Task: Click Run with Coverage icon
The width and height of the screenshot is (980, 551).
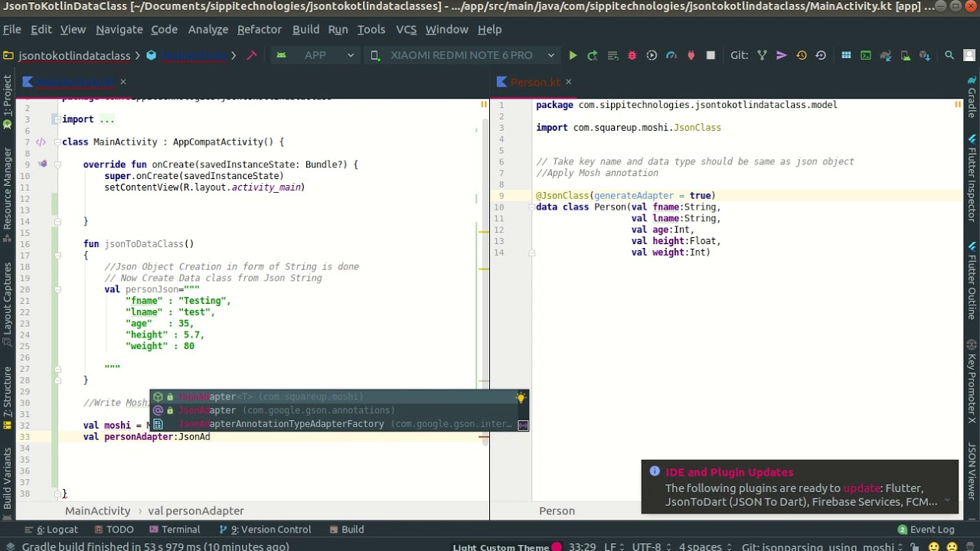Action: tap(652, 55)
